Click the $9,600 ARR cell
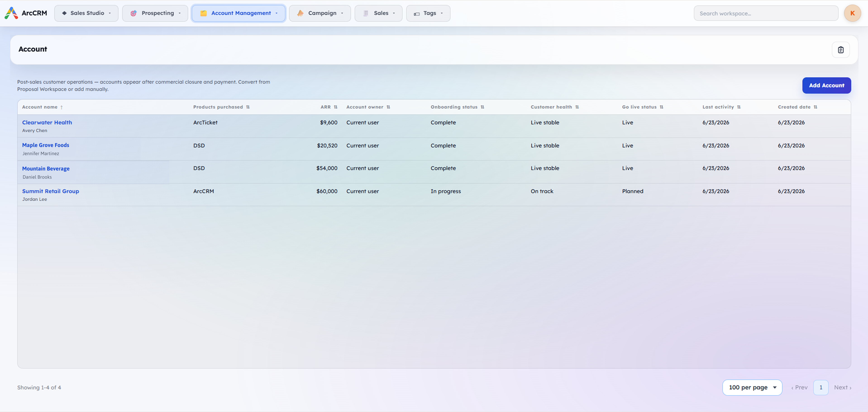The height and width of the screenshot is (412, 868). [x=329, y=123]
